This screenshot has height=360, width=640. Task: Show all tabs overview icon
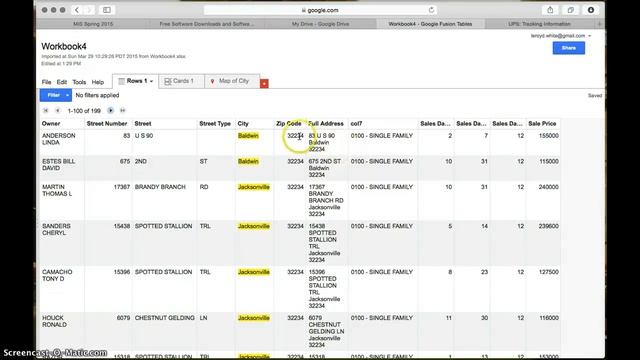571,10
